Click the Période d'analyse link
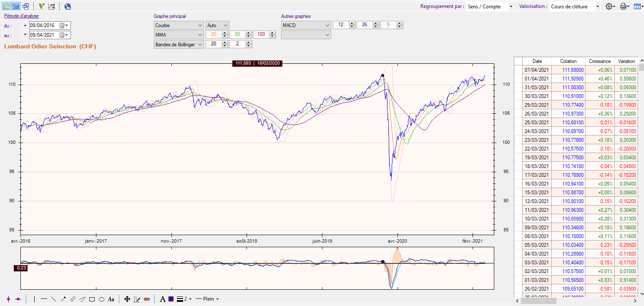The image size is (644, 306). click(21, 16)
